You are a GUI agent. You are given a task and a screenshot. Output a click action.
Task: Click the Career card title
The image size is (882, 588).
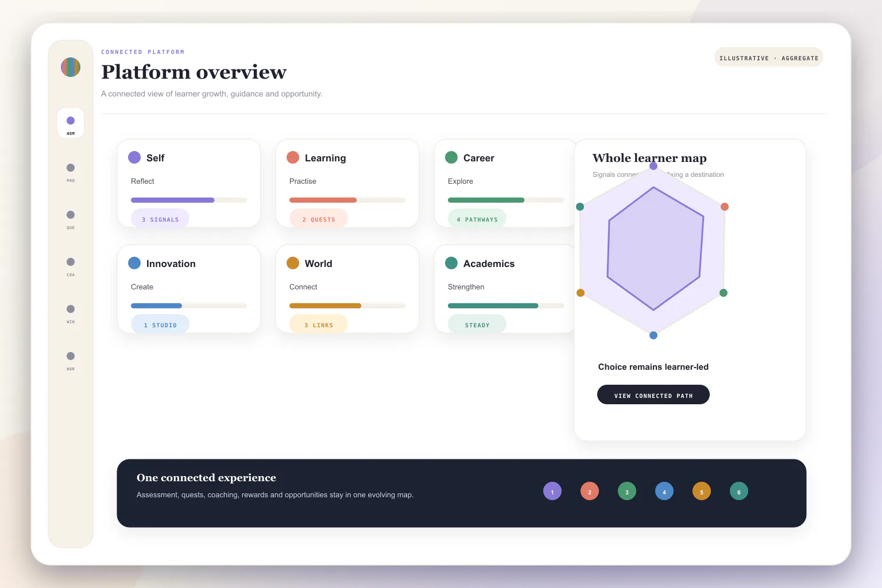(x=479, y=158)
